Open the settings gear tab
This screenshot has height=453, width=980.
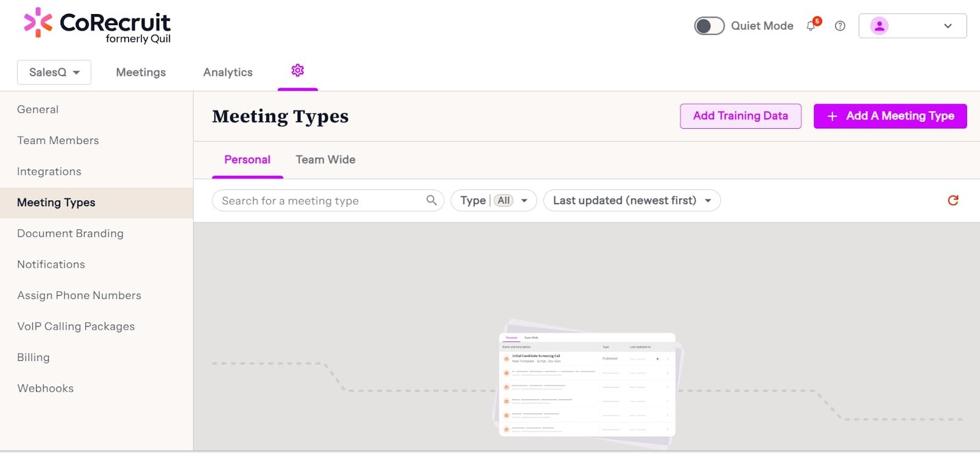(298, 70)
